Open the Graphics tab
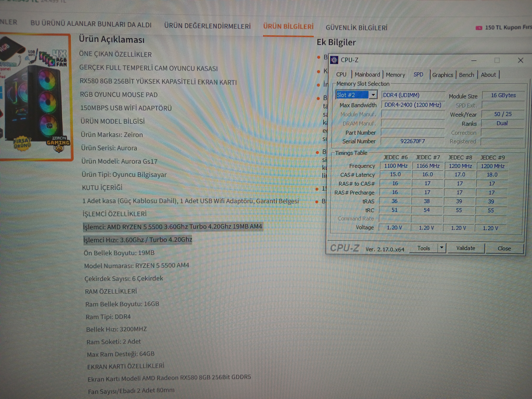The height and width of the screenshot is (399, 532). (x=443, y=75)
